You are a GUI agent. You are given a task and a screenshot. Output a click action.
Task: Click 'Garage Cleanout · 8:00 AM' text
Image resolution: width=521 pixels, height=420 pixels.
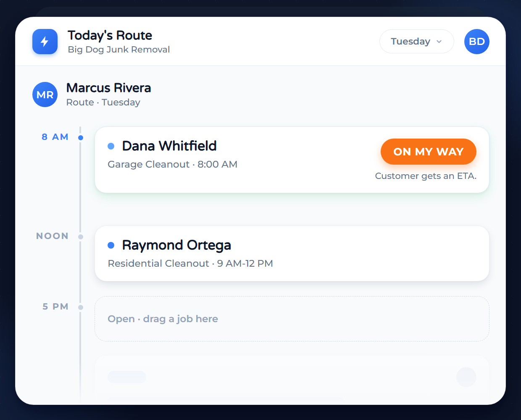point(173,164)
